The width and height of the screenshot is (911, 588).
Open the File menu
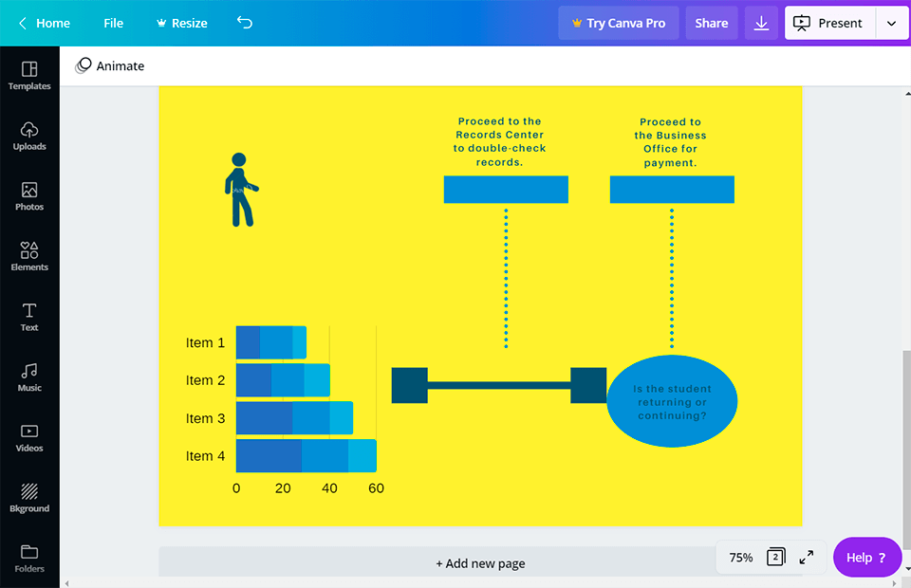(113, 23)
